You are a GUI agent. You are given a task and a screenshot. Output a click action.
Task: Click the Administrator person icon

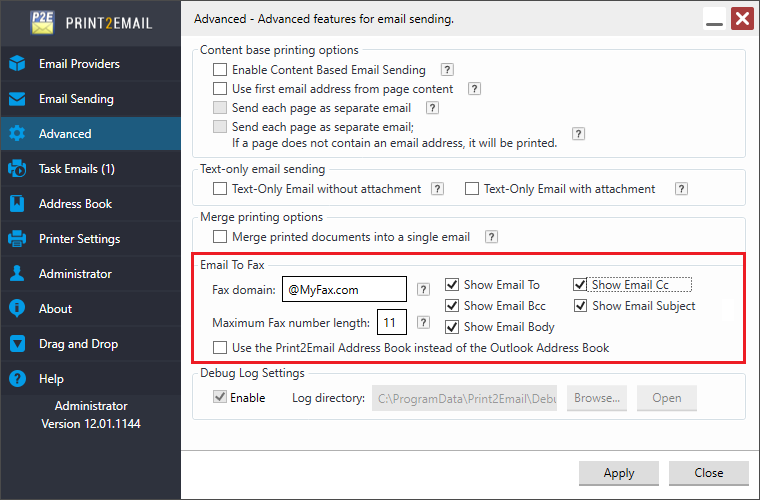17,273
